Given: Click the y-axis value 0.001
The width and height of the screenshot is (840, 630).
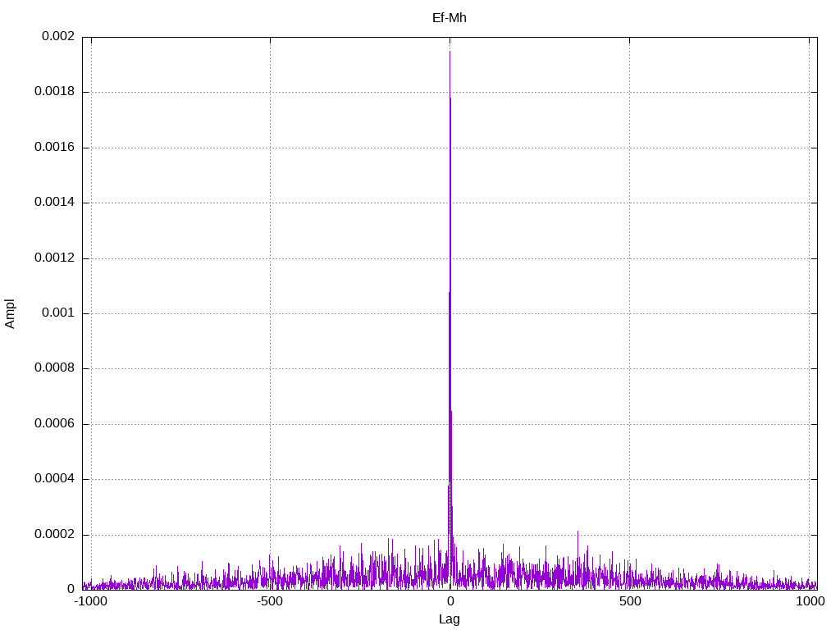Looking at the screenshot, I should [58, 313].
